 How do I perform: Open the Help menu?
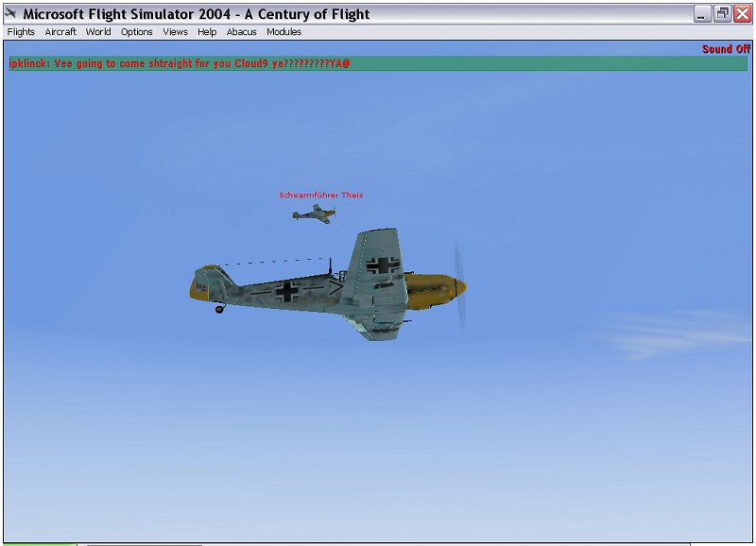point(207,32)
